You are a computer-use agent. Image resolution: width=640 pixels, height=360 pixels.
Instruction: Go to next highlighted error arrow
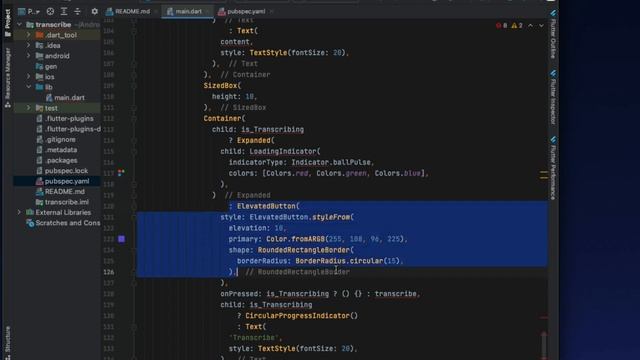point(541,25)
